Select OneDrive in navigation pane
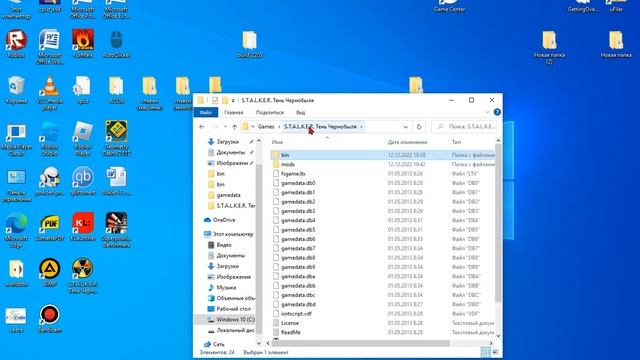 224,220
